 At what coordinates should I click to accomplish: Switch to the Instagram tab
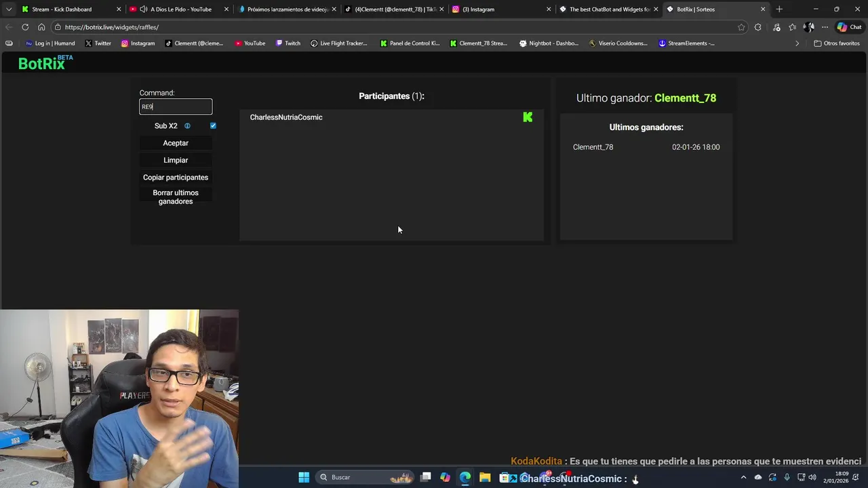[x=502, y=9]
